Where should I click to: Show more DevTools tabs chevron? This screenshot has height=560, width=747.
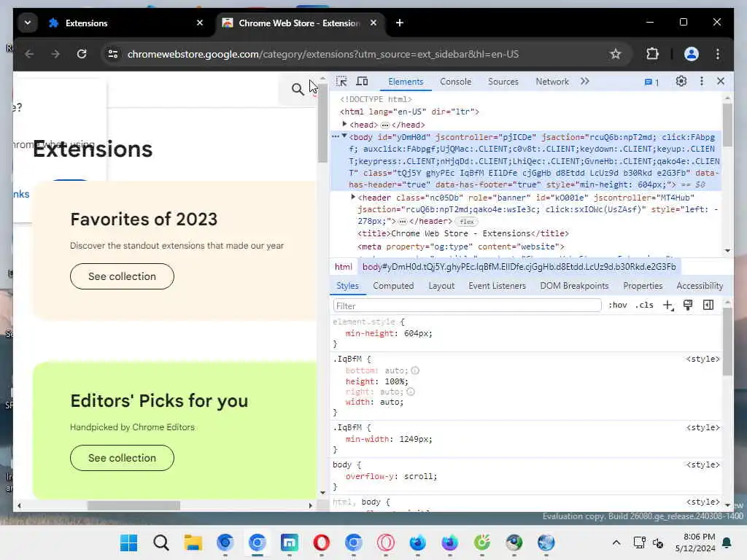coord(584,82)
